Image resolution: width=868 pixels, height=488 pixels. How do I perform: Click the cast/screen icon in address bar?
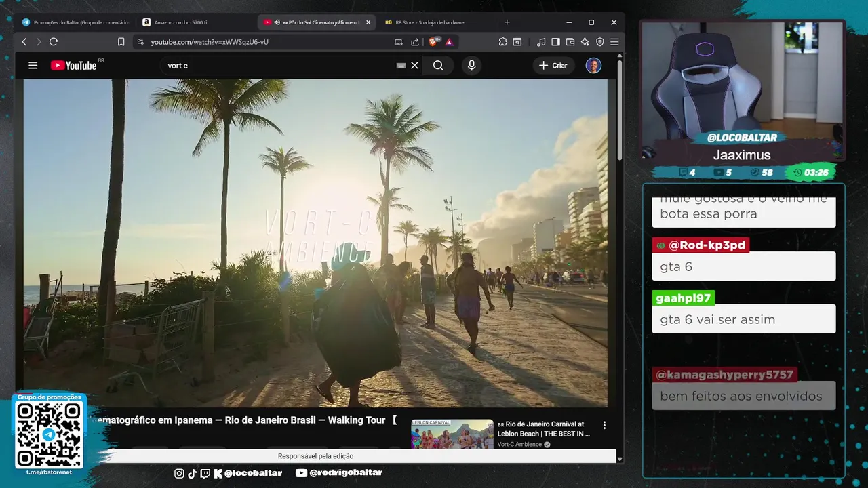coord(399,42)
